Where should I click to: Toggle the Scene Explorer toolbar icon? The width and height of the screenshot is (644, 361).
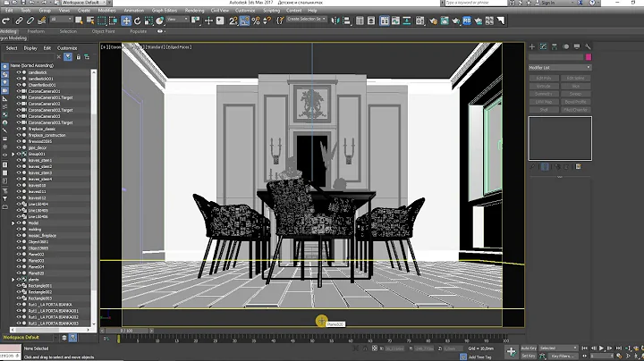(x=360, y=21)
